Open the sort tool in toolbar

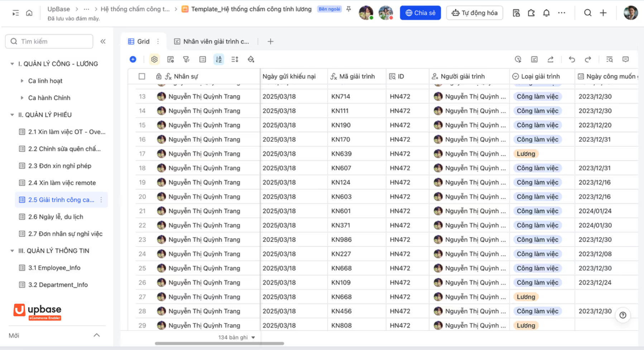pyautogui.click(x=219, y=59)
